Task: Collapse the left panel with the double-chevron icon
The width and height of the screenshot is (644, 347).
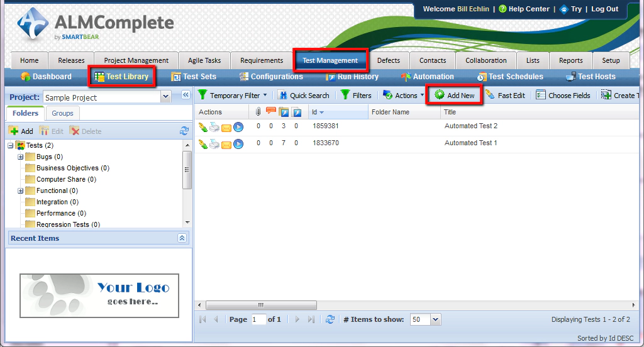Action: (186, 95)
